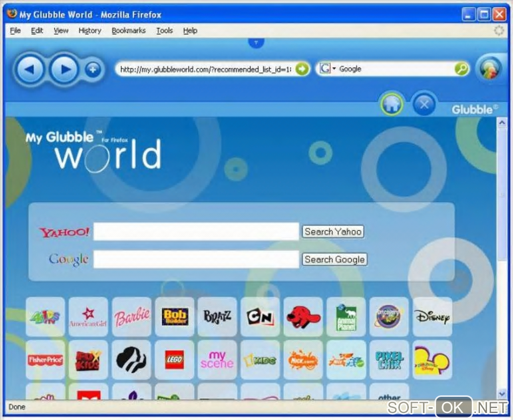Screen dimensions: 513x420
Task: Click the Yahoo! logo
Action: 64,232
